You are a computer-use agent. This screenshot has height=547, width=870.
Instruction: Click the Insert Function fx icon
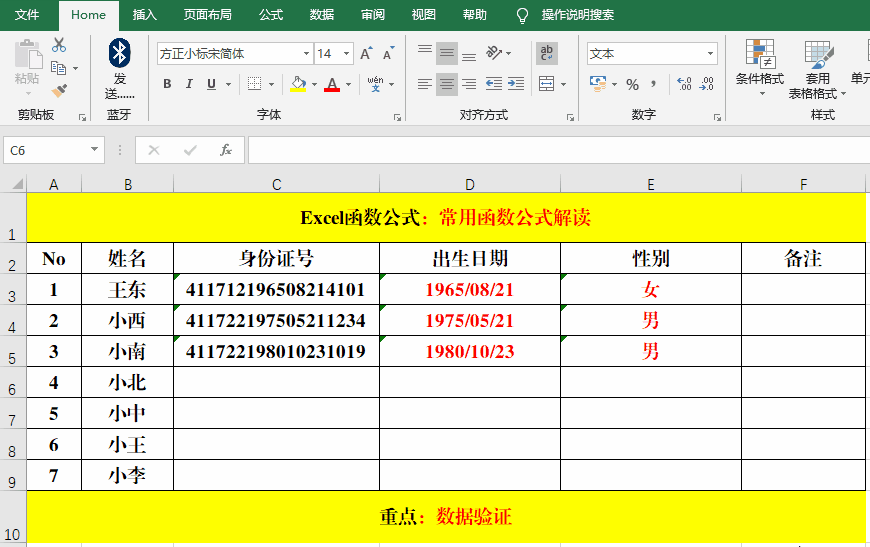click(x=226, y=150)
